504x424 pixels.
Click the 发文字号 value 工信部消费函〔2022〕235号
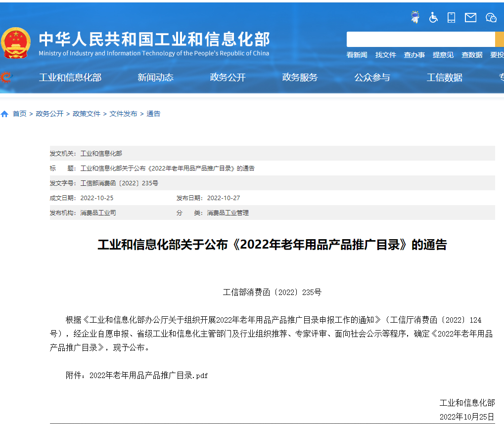pos(119,183)
